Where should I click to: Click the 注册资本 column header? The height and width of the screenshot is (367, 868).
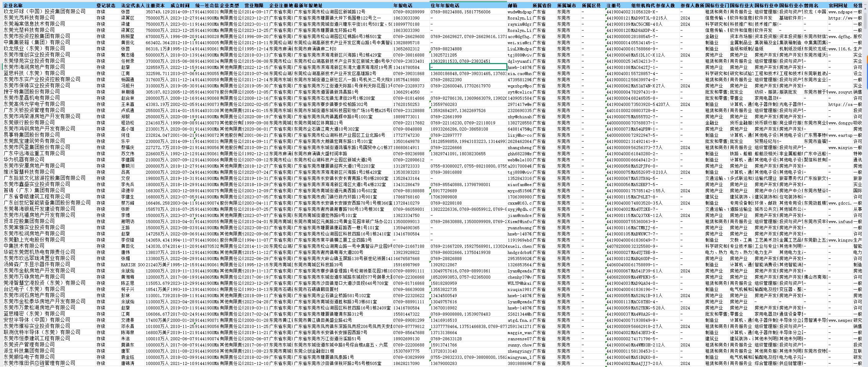155,5
